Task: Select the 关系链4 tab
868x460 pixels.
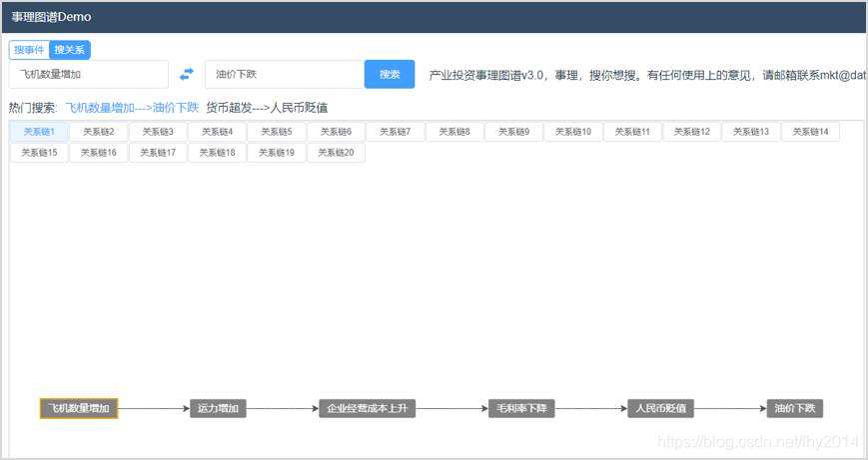Action: pyautogui.click(x=217, y=132)
